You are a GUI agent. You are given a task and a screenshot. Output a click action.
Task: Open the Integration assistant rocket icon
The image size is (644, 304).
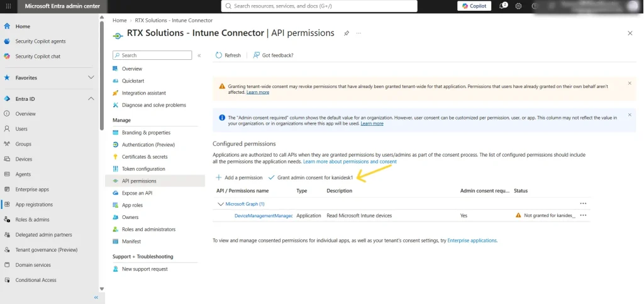point(116,93)
